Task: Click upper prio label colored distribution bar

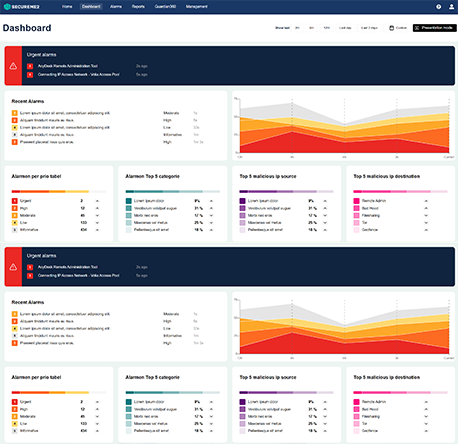Action: point(59,191)
